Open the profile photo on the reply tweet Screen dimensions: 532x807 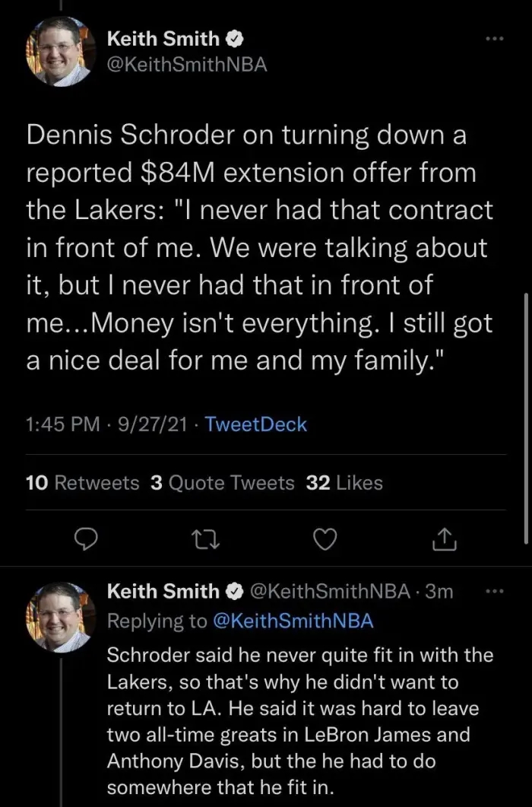point(61,617)
